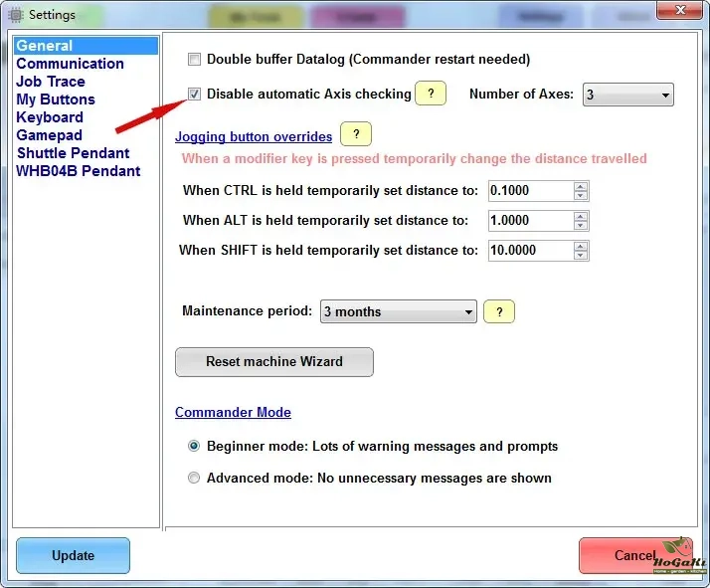710x588 pixels.
Task: Open the Communication settings category
Action: click(70, 64)
